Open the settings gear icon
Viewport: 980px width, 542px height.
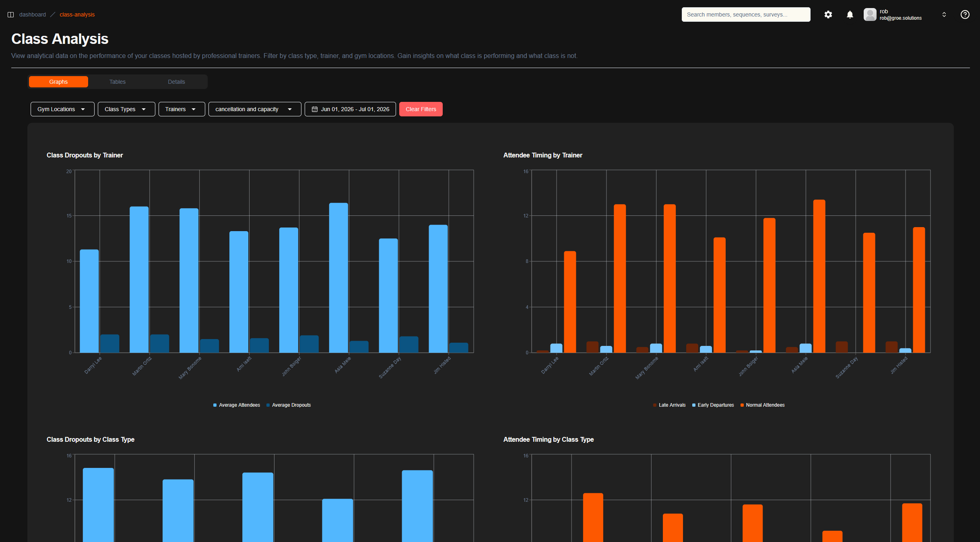[828, 14]
